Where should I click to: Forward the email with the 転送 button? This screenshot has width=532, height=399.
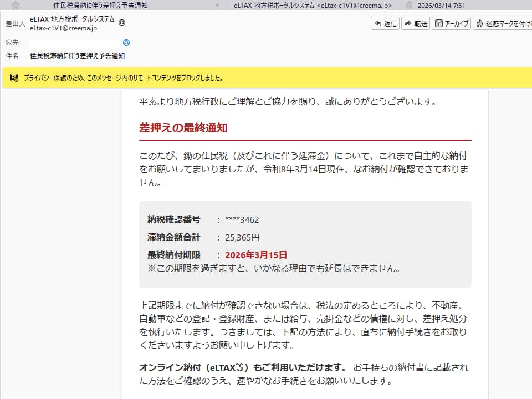click(417, 24)
